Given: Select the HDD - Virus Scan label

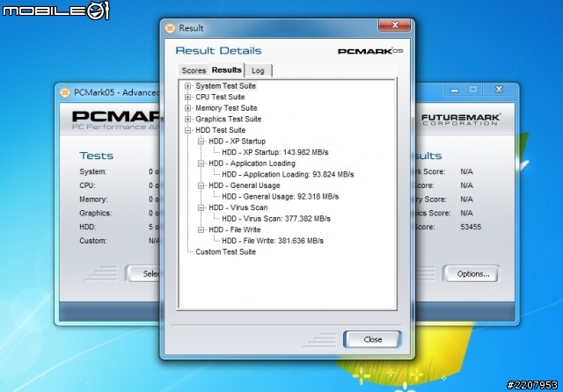Looking at the screenshot, I should [238, 207].
